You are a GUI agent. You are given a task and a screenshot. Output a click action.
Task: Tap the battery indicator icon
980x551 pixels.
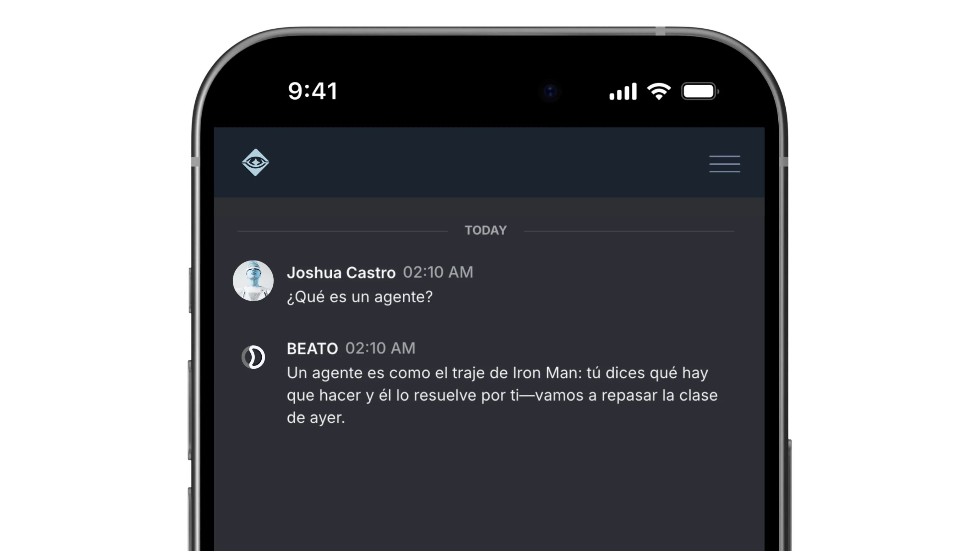700,91
